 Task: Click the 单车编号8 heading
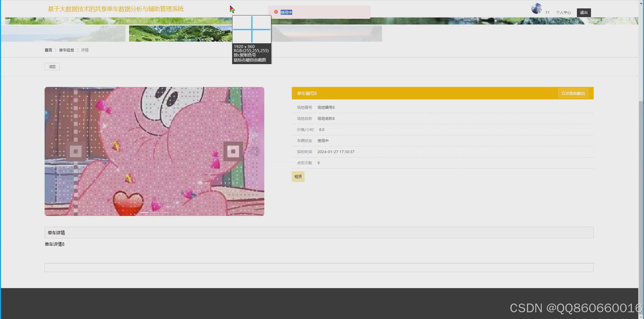click(307, 93)
